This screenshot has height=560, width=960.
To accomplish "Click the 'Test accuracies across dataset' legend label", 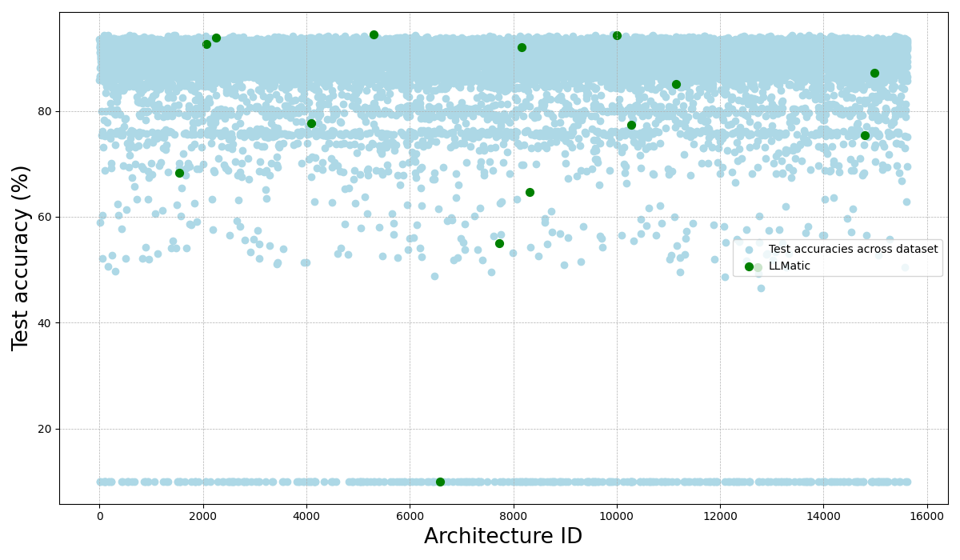I will 854,249.
